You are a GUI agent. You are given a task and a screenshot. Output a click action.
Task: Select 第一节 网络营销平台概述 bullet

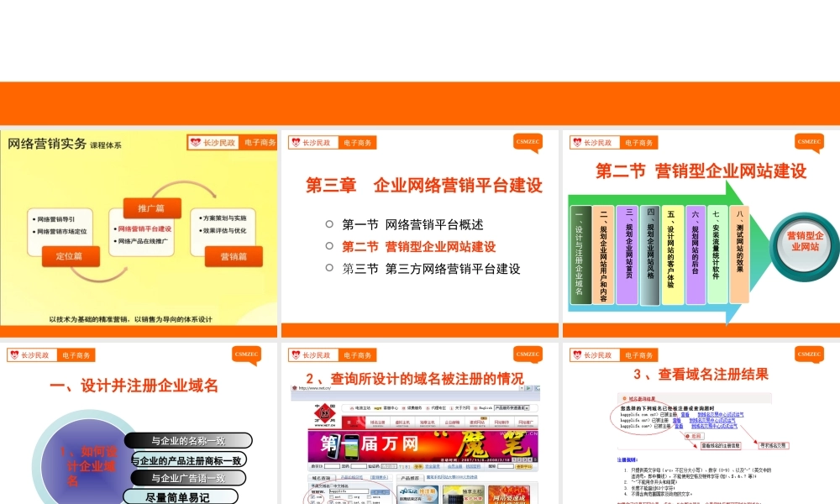coord(412,224)
